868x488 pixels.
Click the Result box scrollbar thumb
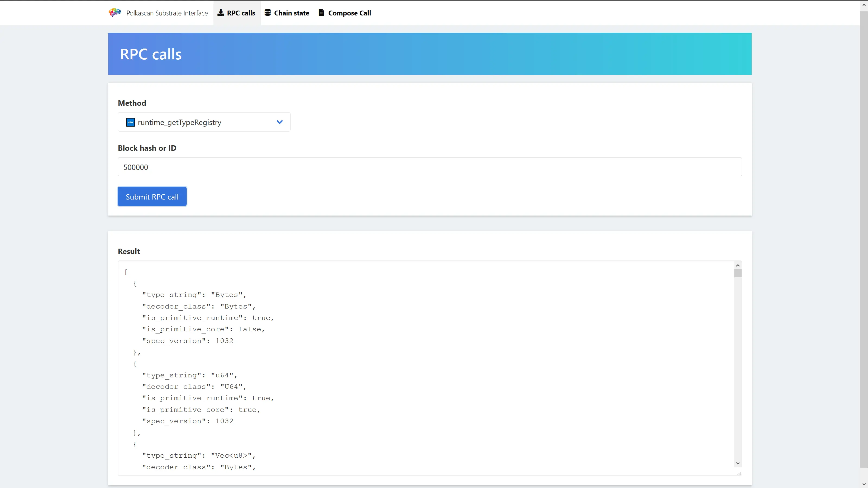[738, 273]
